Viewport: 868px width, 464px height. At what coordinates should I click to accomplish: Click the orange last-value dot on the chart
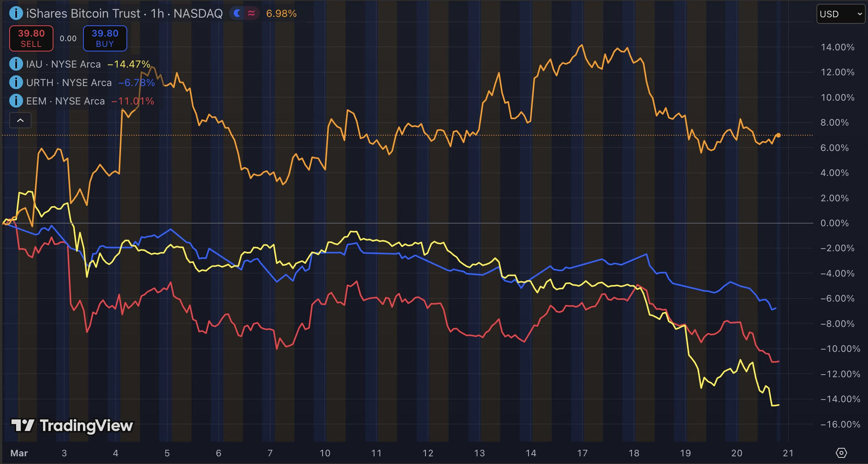pos(778,135)
